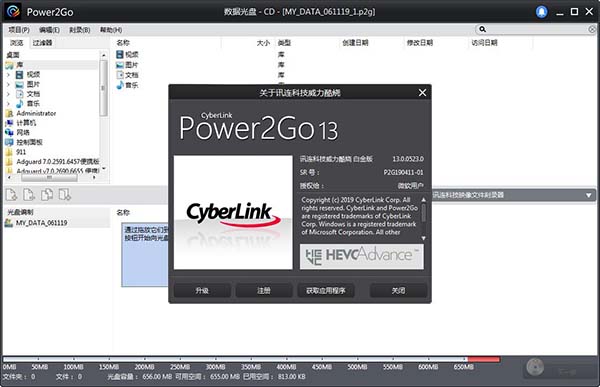Clear the search box with the X icon

click(x=592, y=29)
